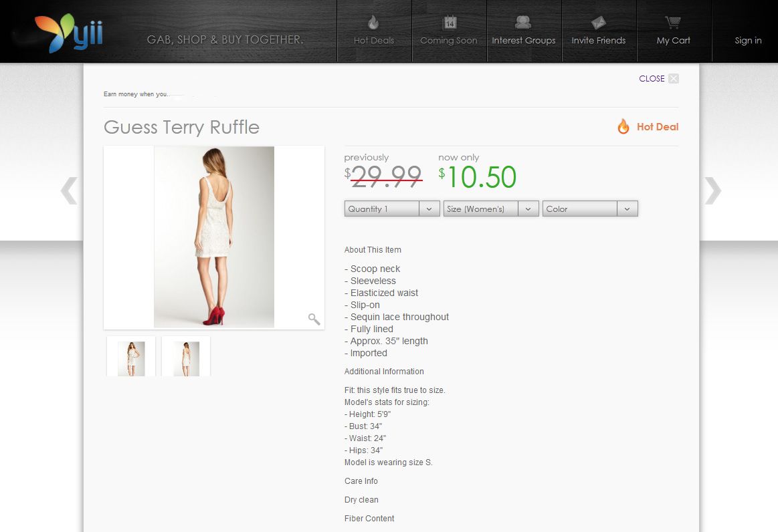The width and height of the screenshot is (778, 532).
Task: Click the main dress product image
Action: [x=214, y=237]
